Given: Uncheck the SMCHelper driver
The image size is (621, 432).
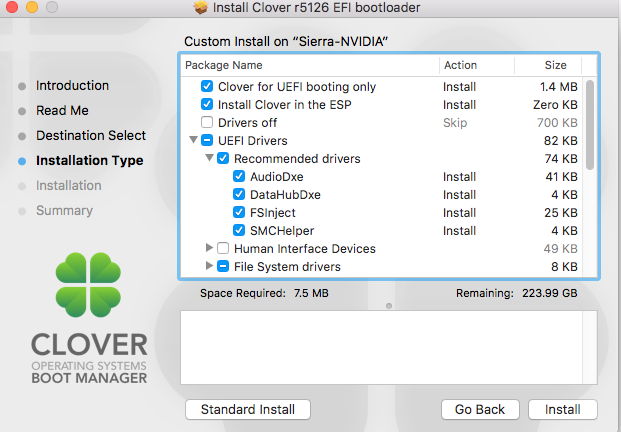Looking at the screenshot, I should (x=239, y=230).
